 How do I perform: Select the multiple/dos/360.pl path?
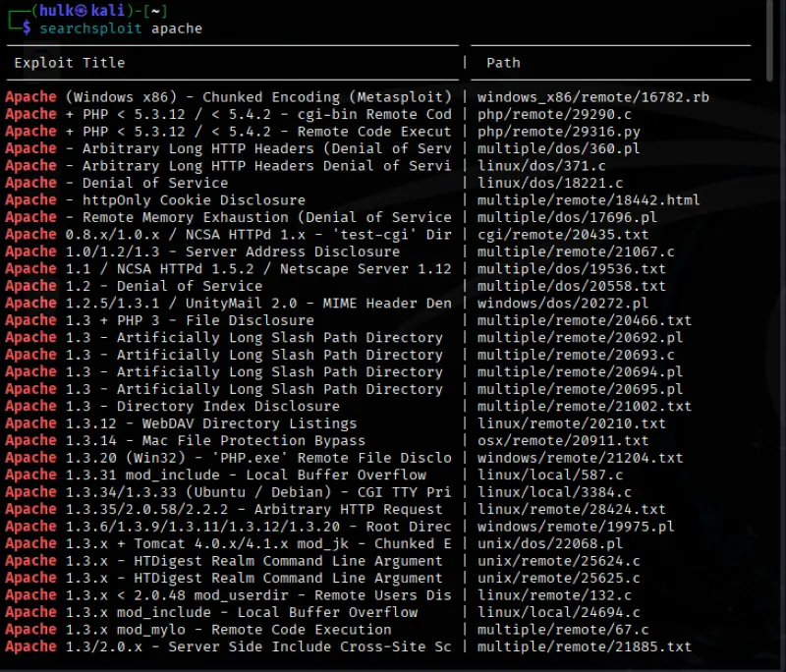(x=539, y=148)
